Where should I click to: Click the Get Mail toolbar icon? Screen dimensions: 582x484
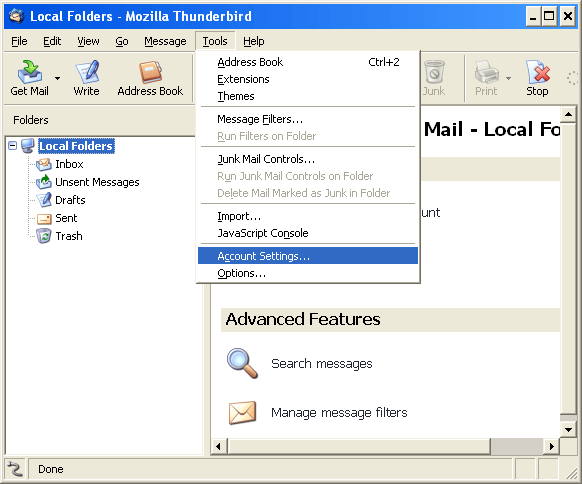pyautogui.click(x=30, y=71)
